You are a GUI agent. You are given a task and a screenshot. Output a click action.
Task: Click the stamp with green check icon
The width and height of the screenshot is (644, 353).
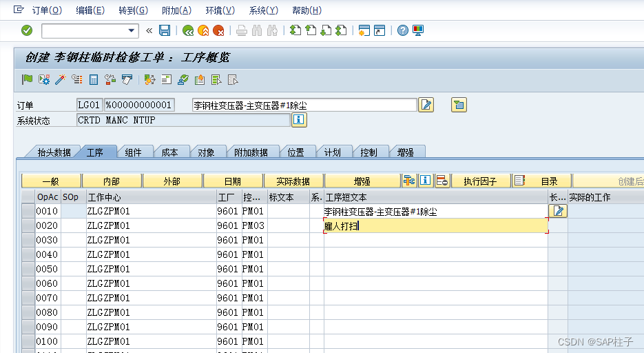coord(183,79)
